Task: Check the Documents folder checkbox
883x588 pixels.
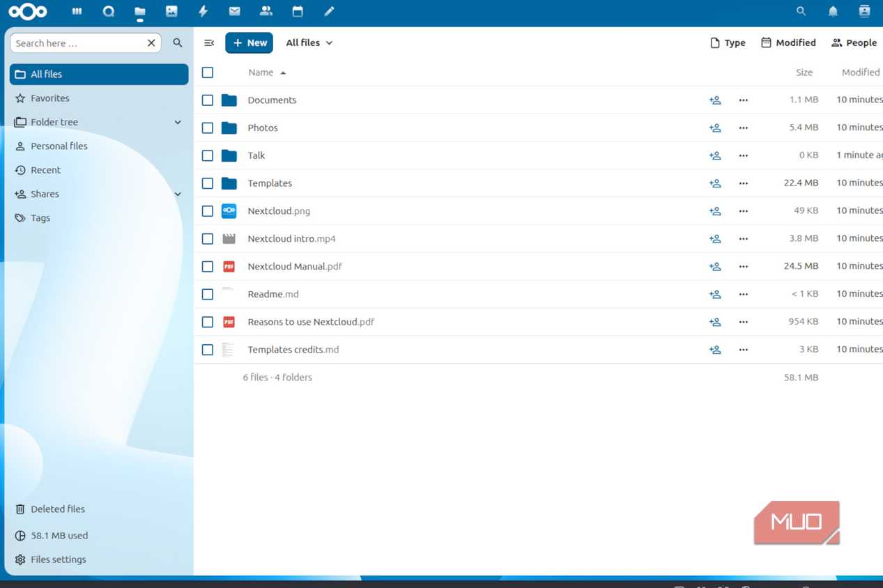Action: [208, 100]
